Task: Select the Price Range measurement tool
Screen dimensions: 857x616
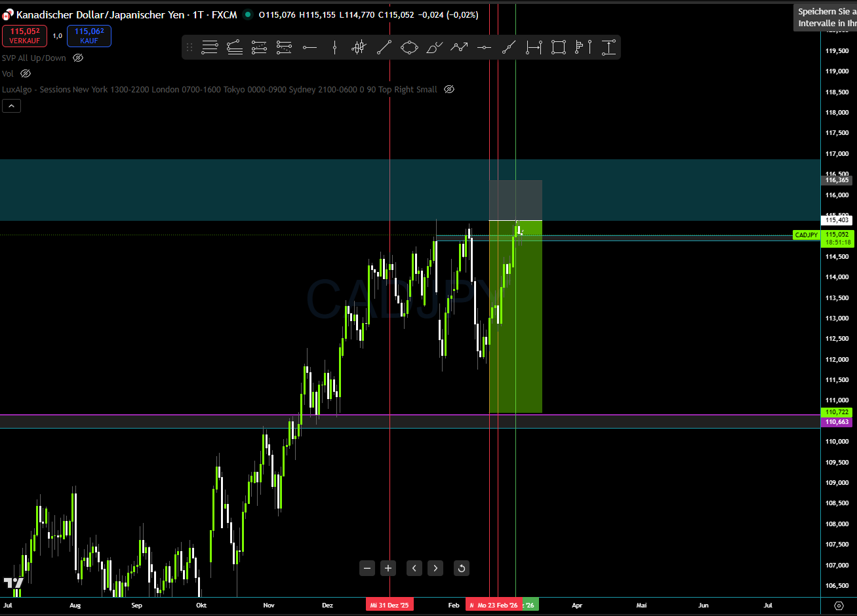Action: (608, 47)
